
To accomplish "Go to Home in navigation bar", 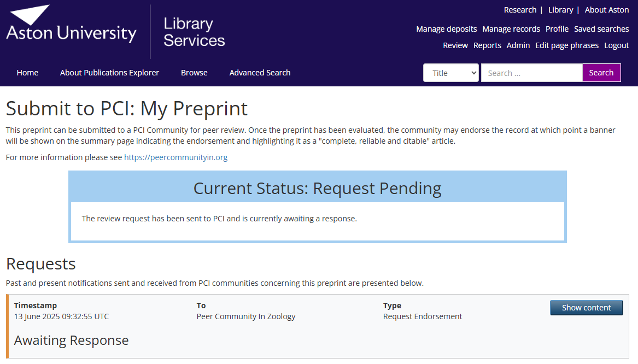I will point(27,73).
